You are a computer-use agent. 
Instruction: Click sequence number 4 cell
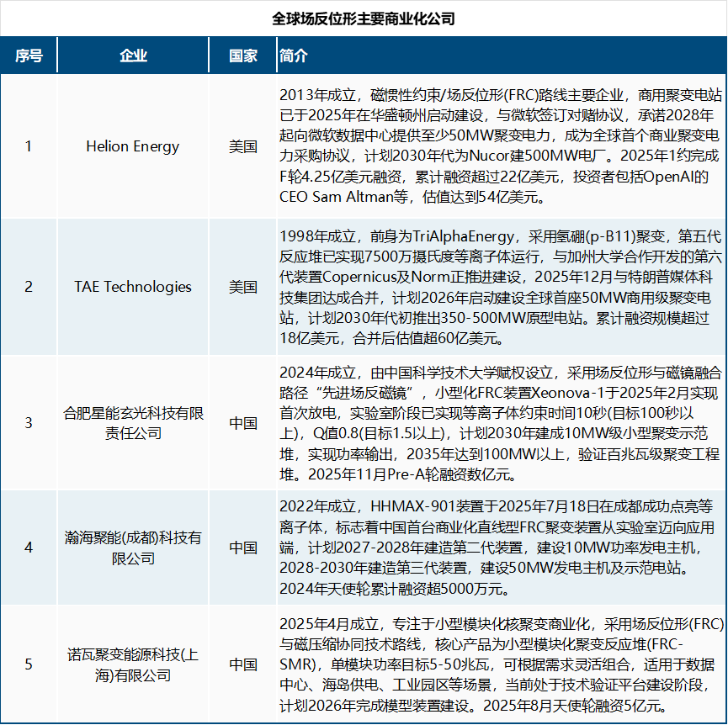29,548
